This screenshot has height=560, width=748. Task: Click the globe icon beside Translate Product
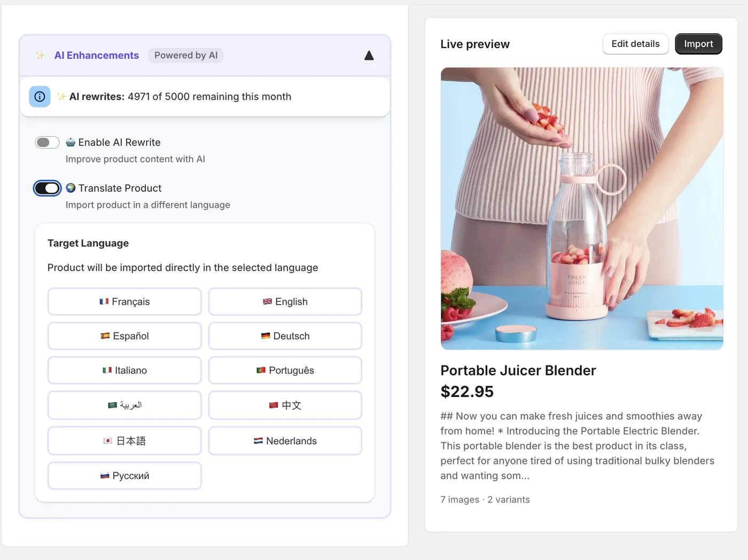pyautogui.click(x=71, y=188)
